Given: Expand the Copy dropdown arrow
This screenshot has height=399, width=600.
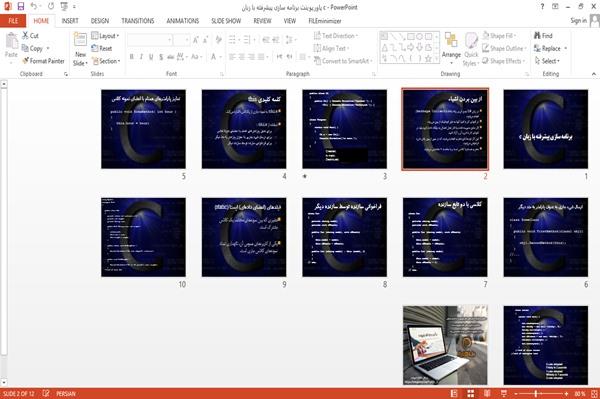Looking at the screenshot, I should pyautogui.click(x=48, y=48).
